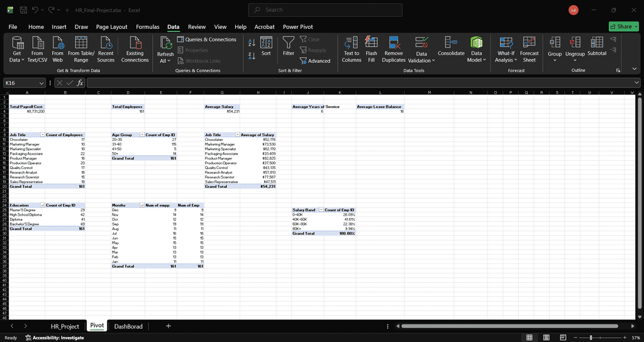The width and height of the screenshot is (644, 342).
Task: Open Data Model tool
Action: [477, 49]
